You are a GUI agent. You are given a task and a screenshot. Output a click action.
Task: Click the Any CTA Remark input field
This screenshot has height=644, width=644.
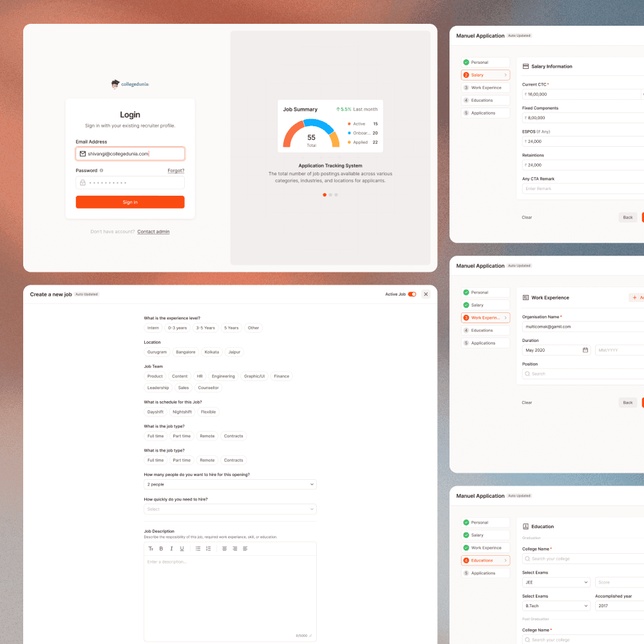[x=583, y=189]
